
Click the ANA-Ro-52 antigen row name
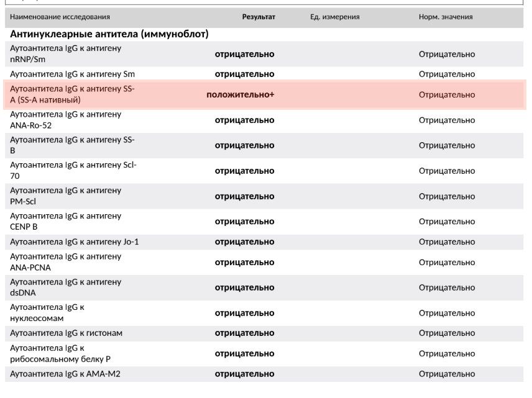pyautogui.click(x=65, y=120)
